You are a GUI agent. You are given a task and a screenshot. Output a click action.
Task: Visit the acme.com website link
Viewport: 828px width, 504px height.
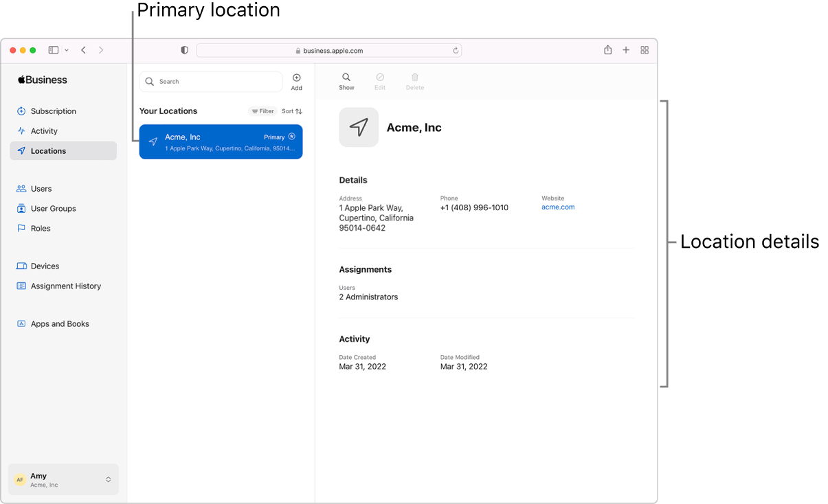[557, 207]
